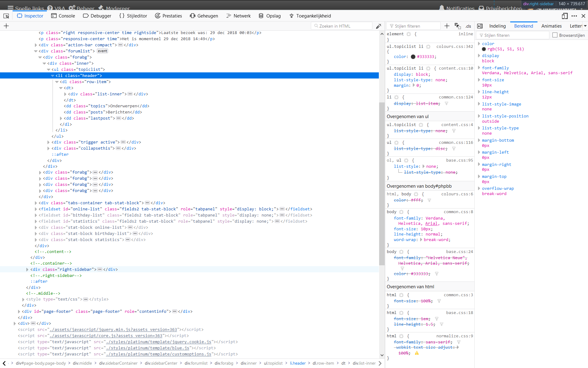The width and height of the screenshot is (588, 368).
Task: Switch to the Console tab
Action: [63, 16]
